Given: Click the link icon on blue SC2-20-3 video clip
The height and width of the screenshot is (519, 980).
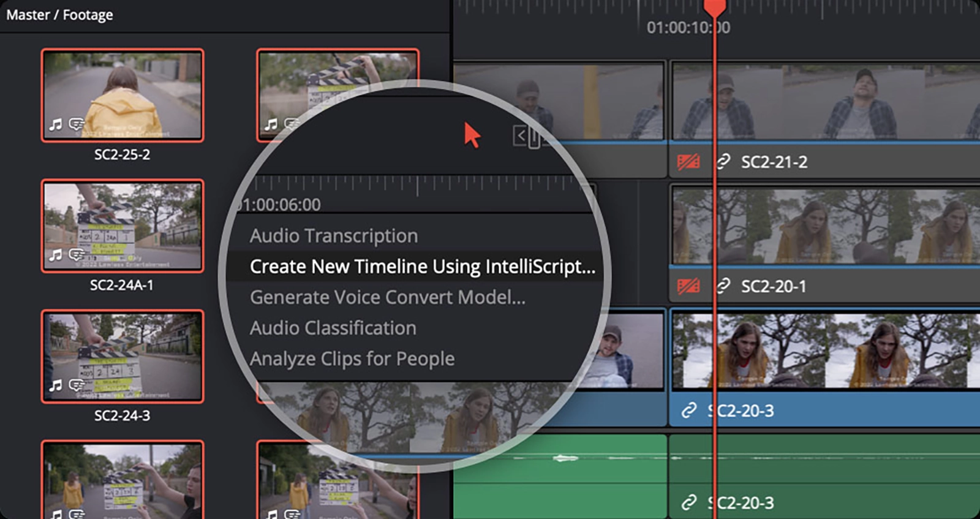Looking at the screenshot, I should pos(689,410).
